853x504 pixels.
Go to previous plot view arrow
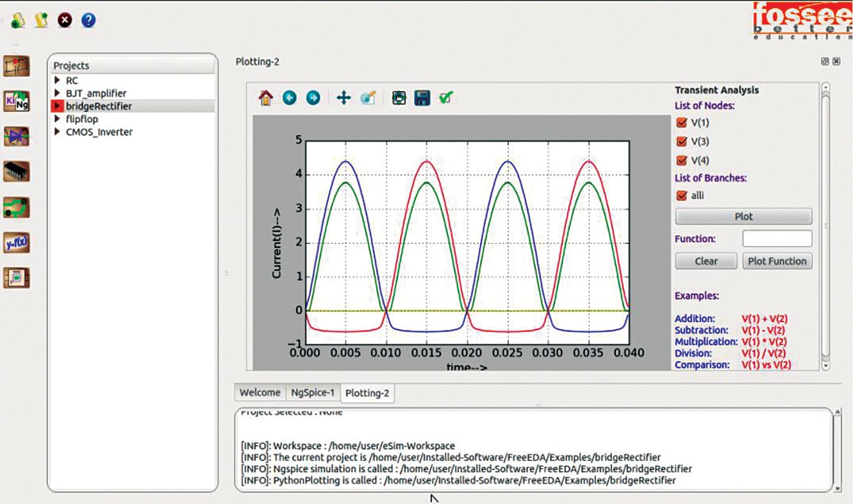(290, 98)
